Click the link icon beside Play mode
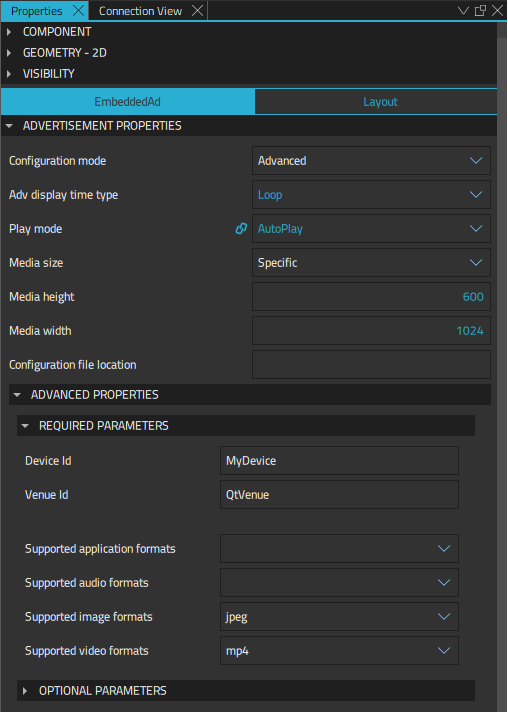The width and height of the screenshot is (508, 712). 241,228
